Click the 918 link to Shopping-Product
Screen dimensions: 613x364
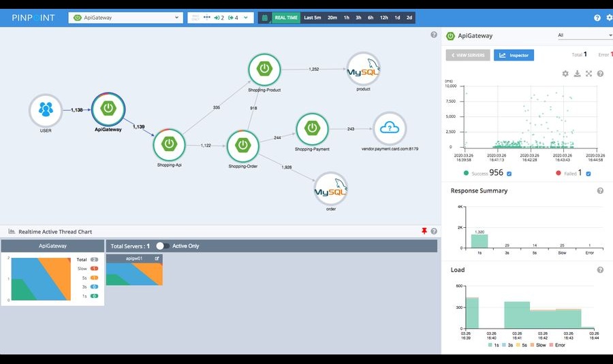(253, 108)
